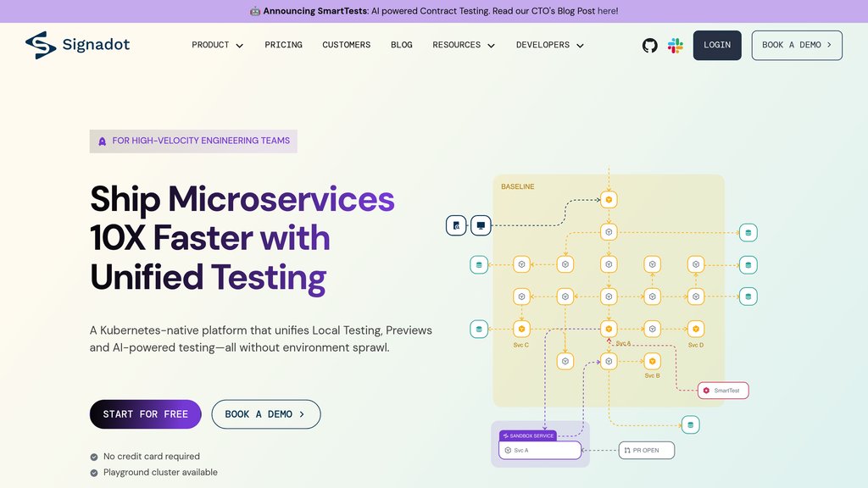The width and height of the screenshot is (868, 488).
Task: Go to the Pricing page
Action: [283, 45]
